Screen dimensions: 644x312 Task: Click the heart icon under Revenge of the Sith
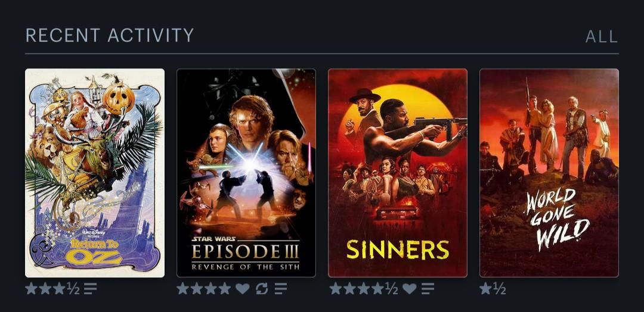tap(242, 289)
